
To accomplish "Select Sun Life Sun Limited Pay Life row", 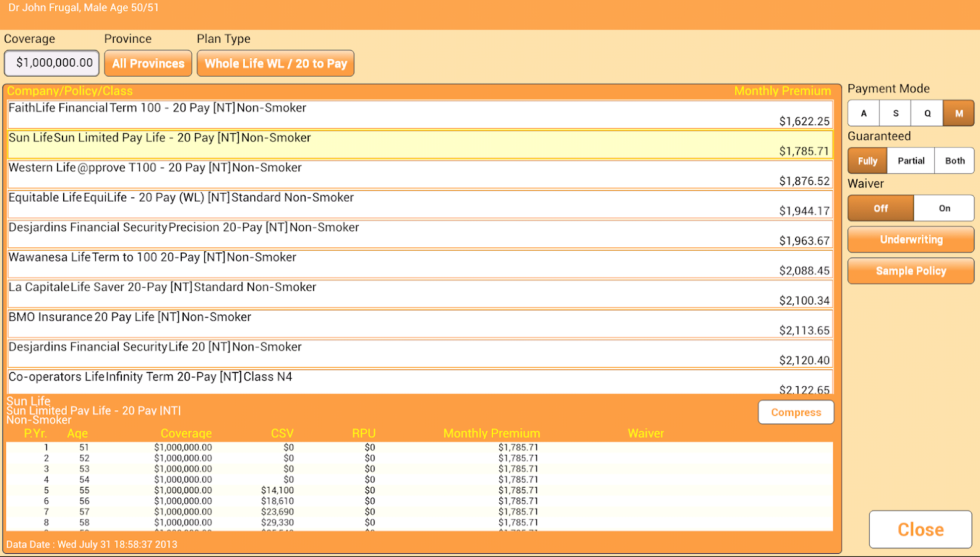I will tap(419, 144).
